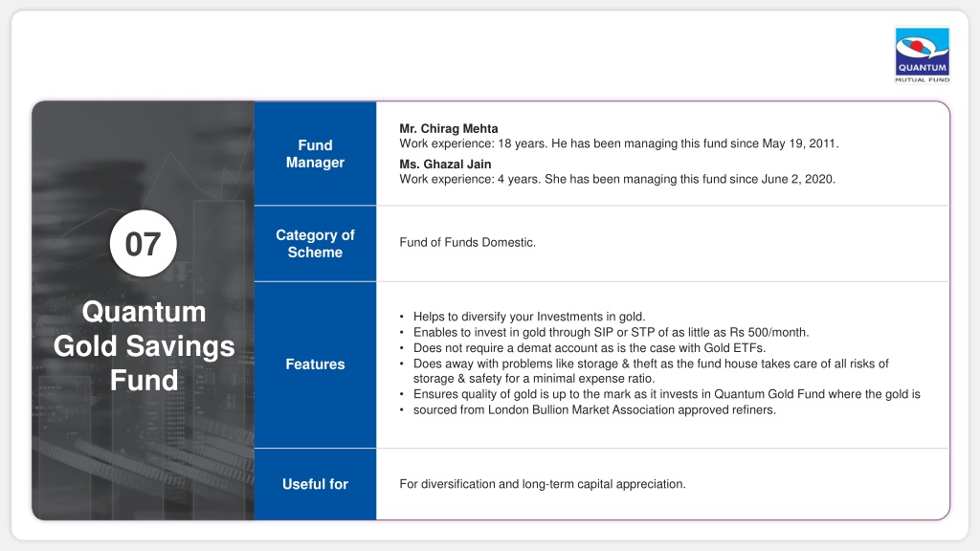
Task: Click the Mr. Chirag Mehta name
Action: [449, 129]
